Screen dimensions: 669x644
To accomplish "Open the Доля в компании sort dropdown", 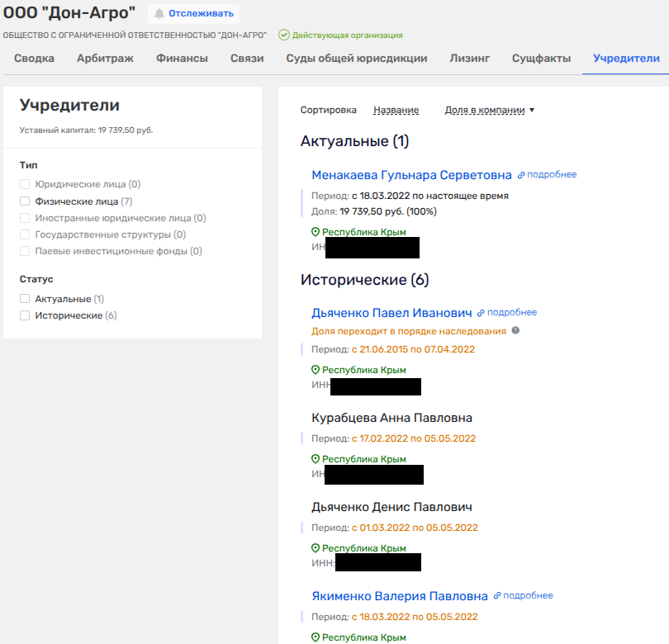I will click(489, 110).
